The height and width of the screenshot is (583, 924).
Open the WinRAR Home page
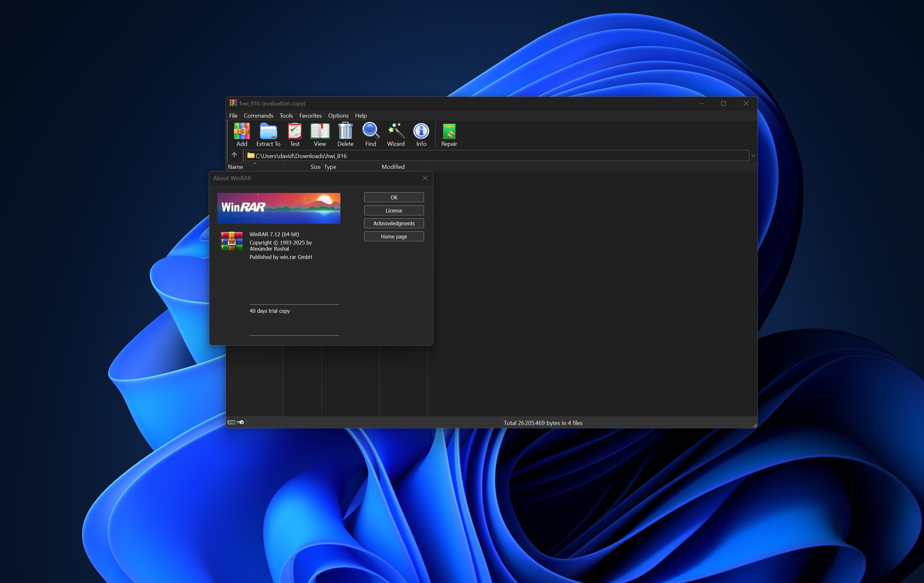coord(393,237)
